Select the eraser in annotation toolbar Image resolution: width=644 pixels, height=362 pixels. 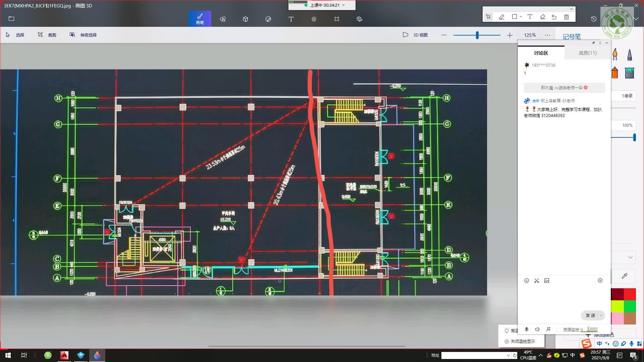click(542, 17)
